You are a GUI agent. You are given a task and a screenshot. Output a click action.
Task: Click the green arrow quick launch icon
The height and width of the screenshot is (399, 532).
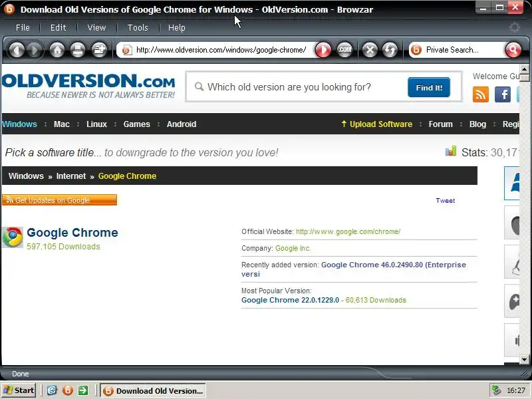click(83, 390)
